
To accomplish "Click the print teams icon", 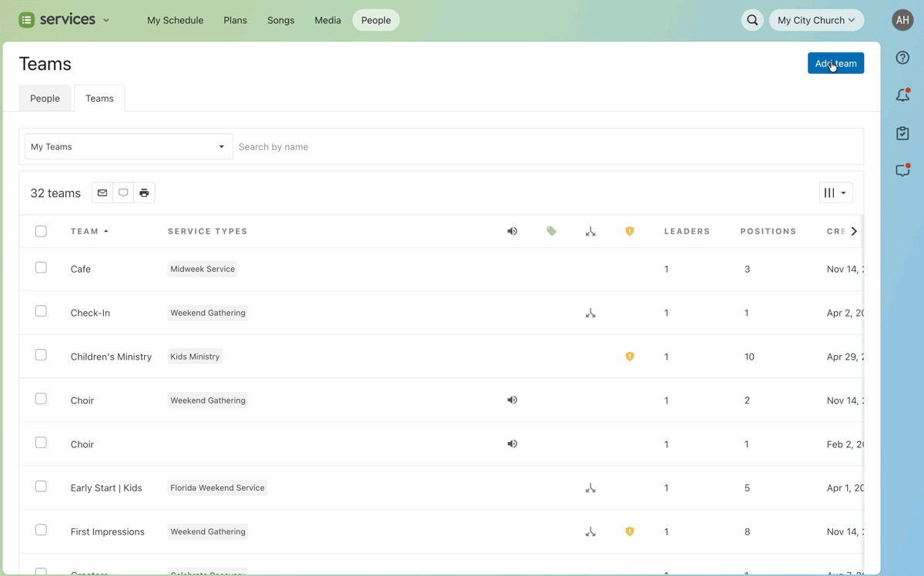I will (144, 193).
